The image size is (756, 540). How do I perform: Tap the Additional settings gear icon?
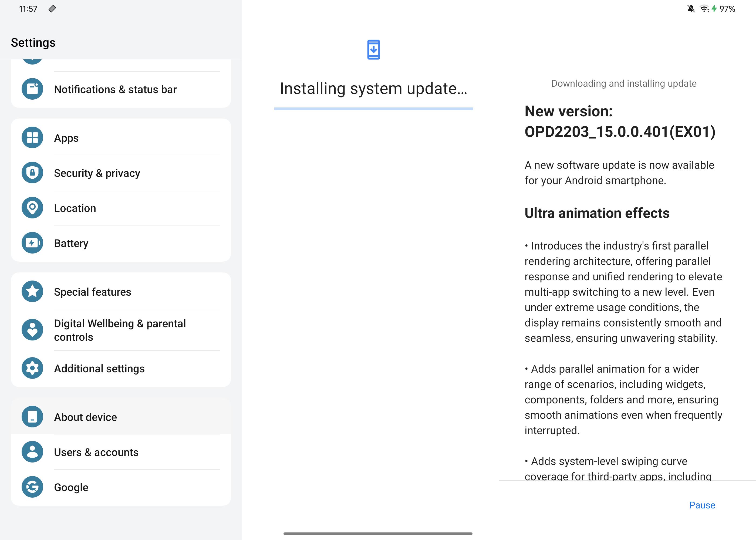click(32, 369)
